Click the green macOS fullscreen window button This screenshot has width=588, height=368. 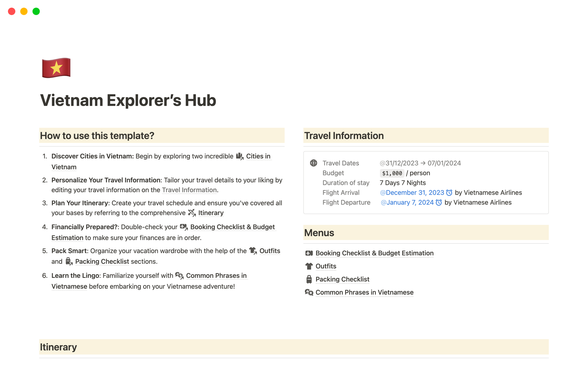pos(36,11)
